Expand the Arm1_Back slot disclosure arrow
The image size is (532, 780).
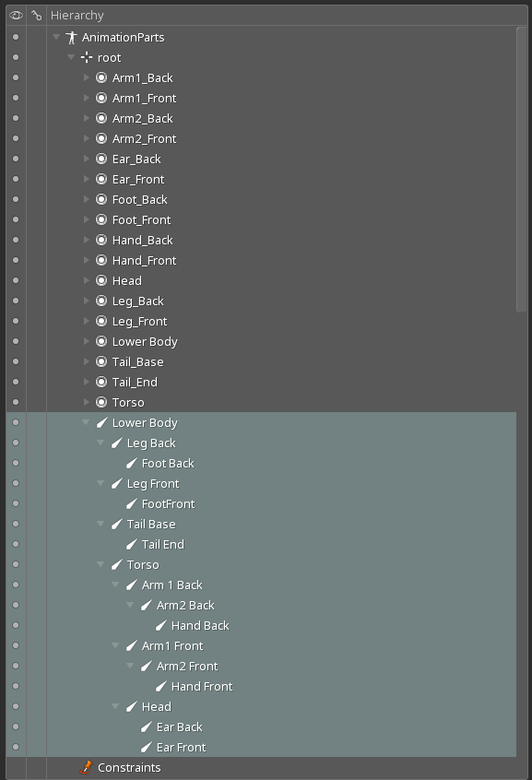click(x=86, y=77)
